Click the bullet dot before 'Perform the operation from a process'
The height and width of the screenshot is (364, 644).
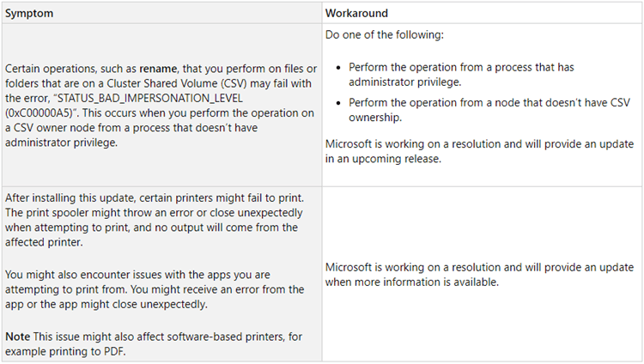coord(338,67)
